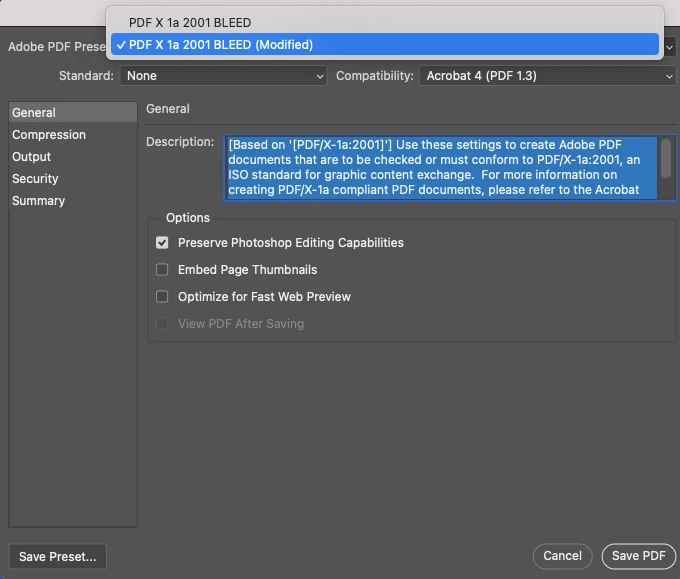680x579 pixels.
Task: Enable Optimize for Fast Web Preview
Action: coord(162,297)
